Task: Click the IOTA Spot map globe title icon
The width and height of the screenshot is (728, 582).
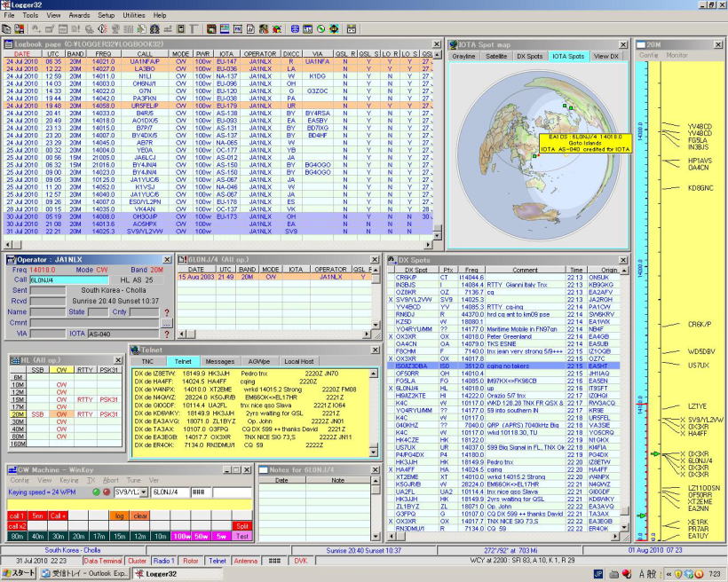Action: coord(453,44)
